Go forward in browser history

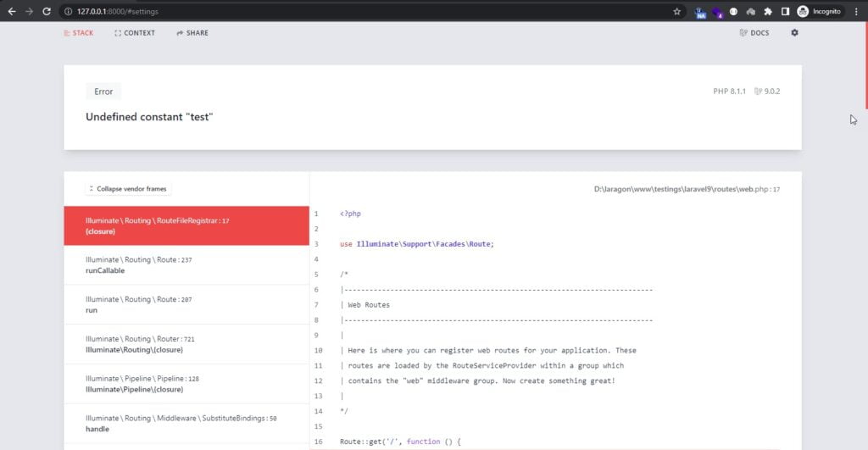tap(29, 11)
